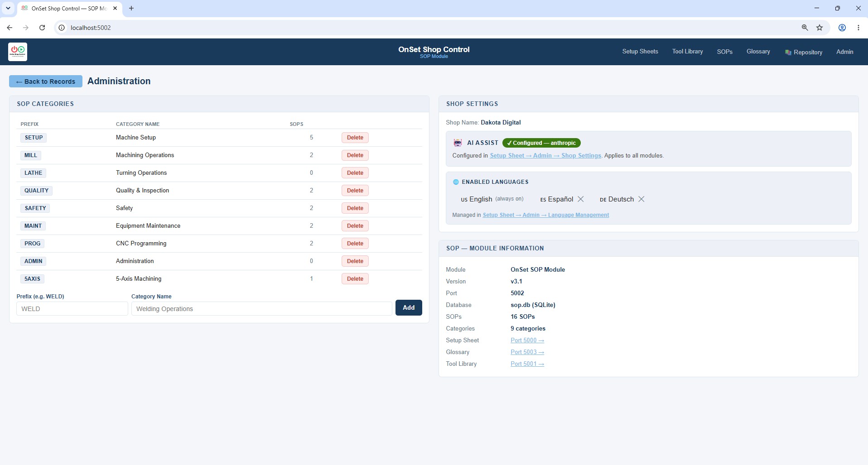Open the Glossary nav item
The width and height of the screenshot is (868, 465).
[x=758, y=52]
